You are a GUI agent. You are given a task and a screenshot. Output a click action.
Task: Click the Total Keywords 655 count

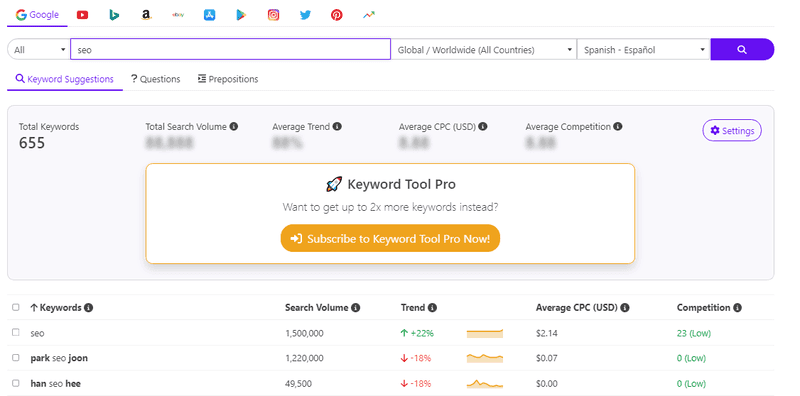tap(32, 143)
